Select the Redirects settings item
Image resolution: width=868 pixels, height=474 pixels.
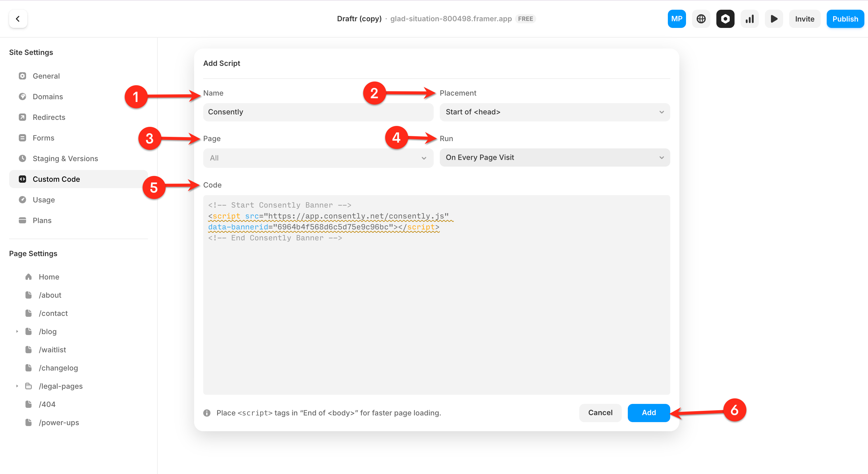pos(49,117)
